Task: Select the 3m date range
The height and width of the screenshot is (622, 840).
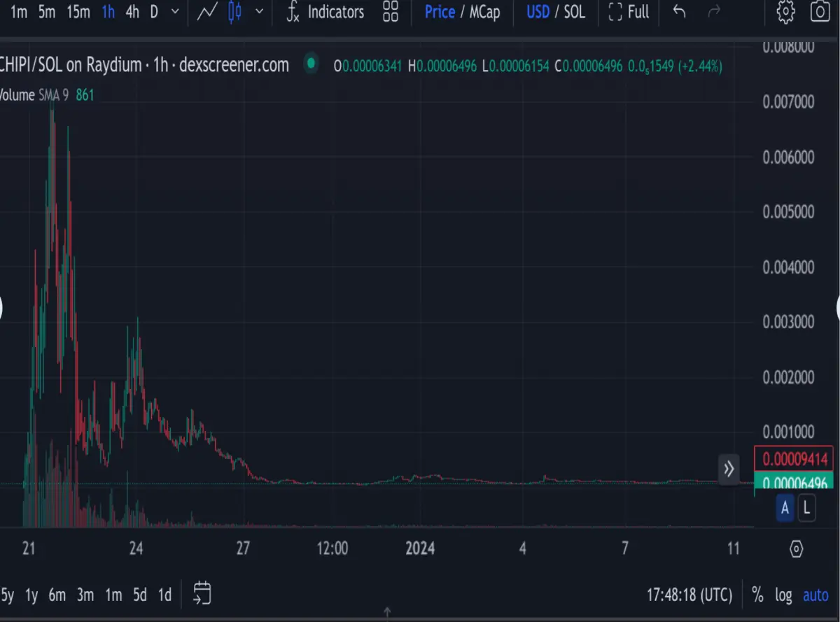Action: [85, 595]
